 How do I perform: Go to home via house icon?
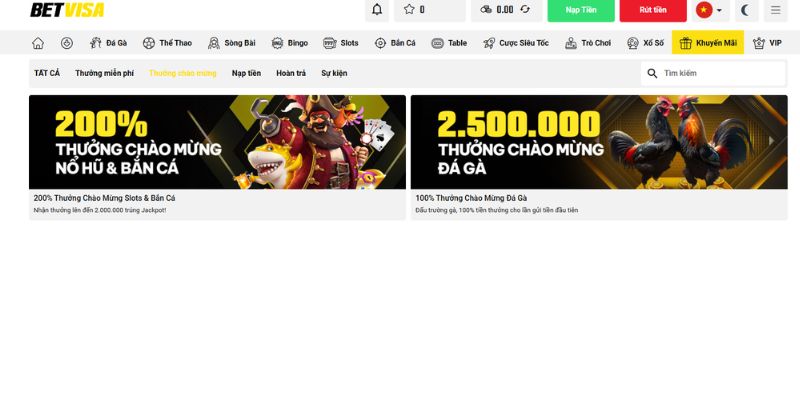click(38, 43)
